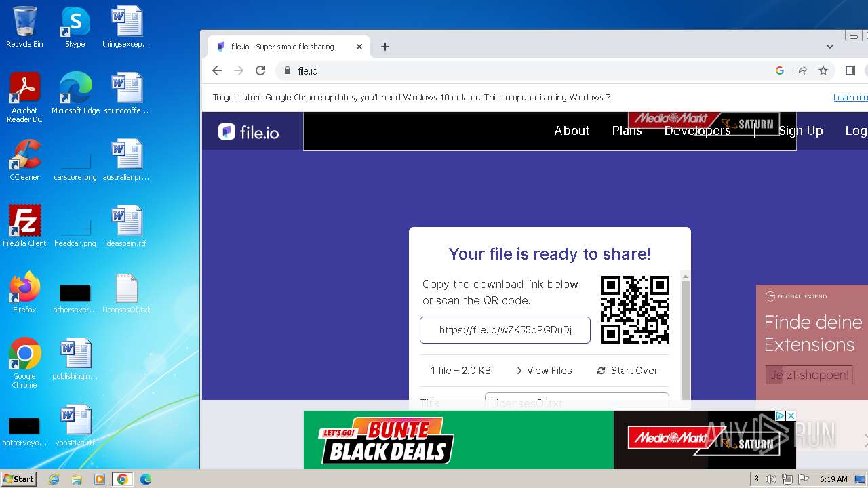Close the bottom banner advertisement
Viewport: 868px width, 488px height.
(x=791, y=415)
